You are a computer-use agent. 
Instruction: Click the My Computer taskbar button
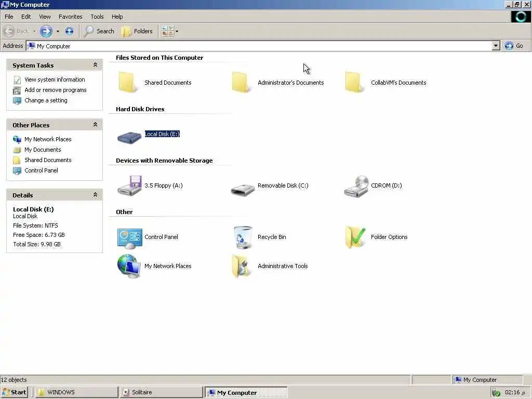(246, 392)
